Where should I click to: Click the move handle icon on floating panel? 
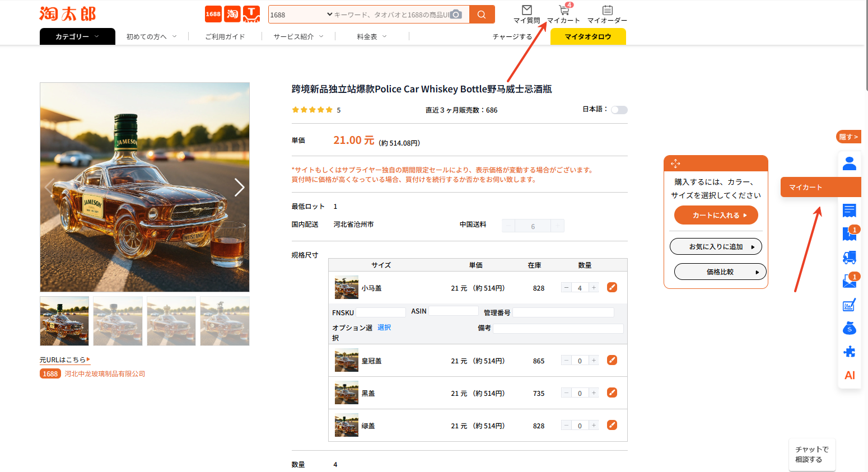point(675,163)
